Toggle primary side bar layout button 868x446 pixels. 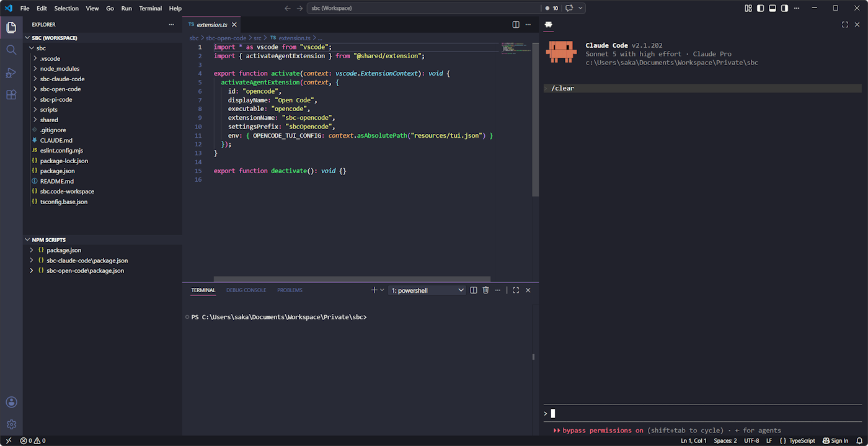click(761, 8)
